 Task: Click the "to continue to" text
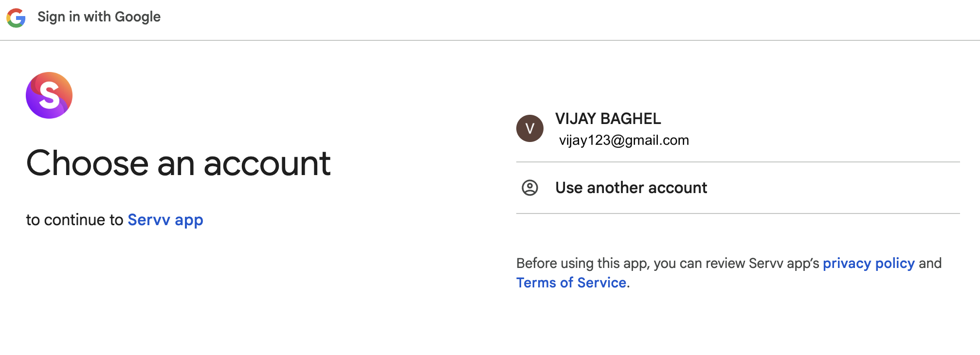74,220
